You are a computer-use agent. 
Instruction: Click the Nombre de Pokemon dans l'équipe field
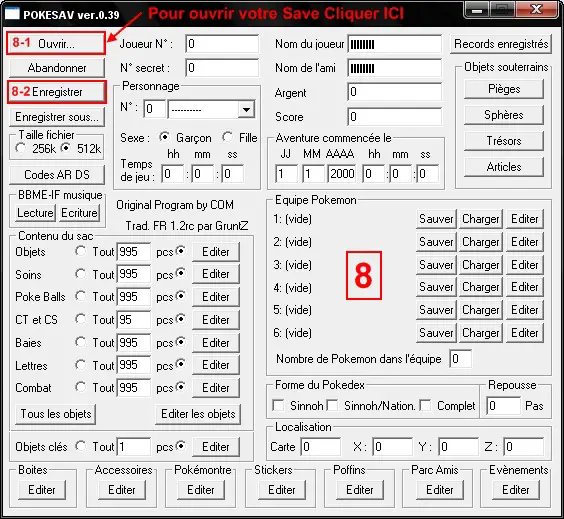[460, 359]
